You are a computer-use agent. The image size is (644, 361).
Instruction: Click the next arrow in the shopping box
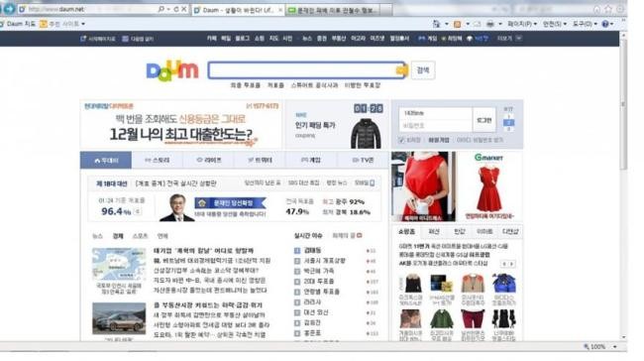[512, 264]
